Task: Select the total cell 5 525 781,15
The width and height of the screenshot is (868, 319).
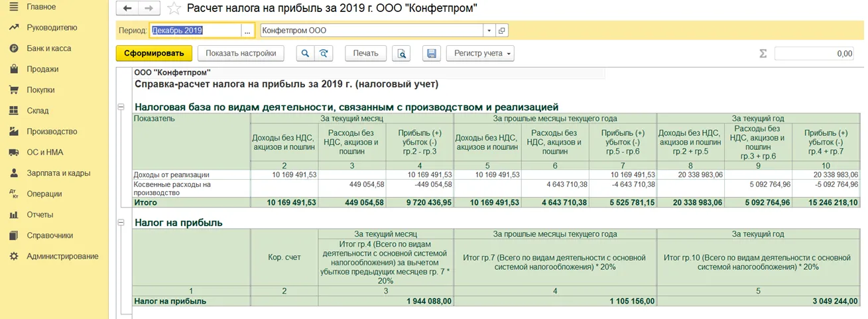Action: tap(623, 202)
